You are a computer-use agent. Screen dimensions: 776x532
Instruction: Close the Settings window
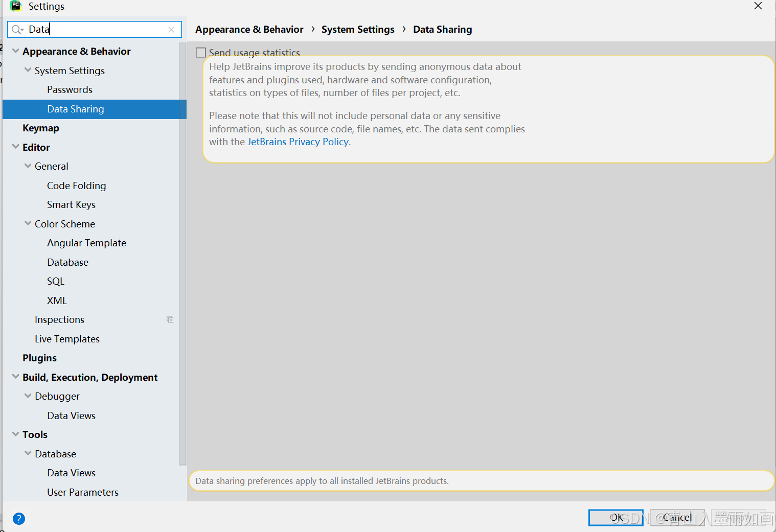click(758, 6)
